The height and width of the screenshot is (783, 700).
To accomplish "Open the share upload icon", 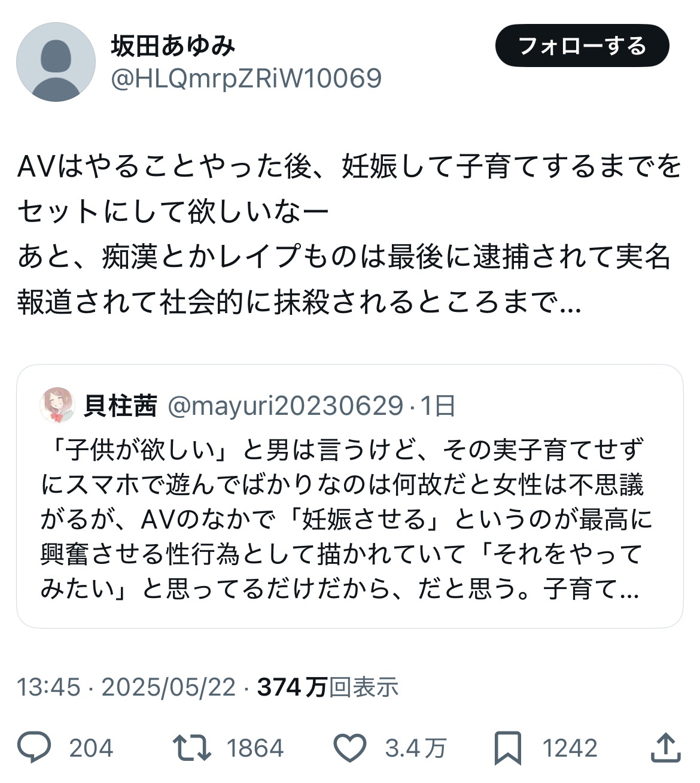I will 666,748.
